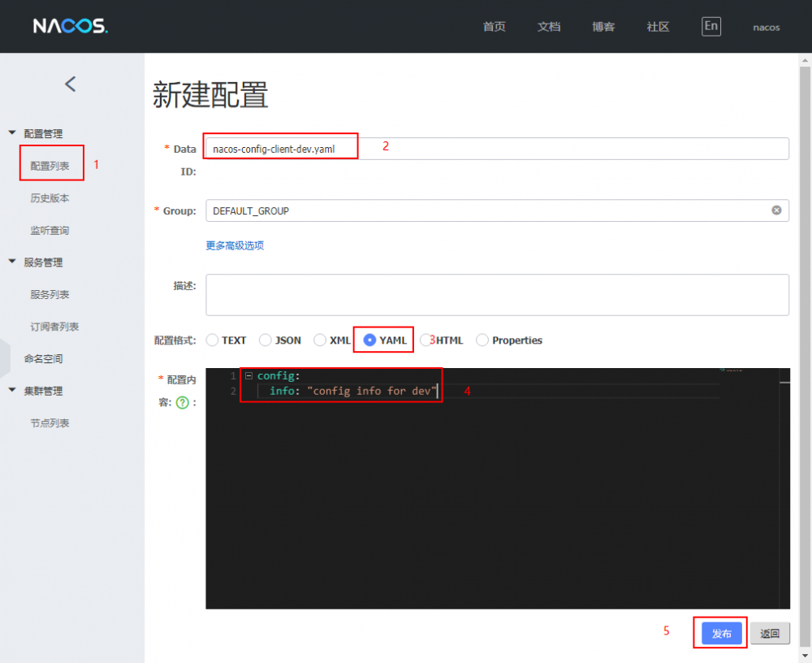The image size is (812, 663).
Task: Collapse line 1 with the code-fold minus icon
Action: 248,375
